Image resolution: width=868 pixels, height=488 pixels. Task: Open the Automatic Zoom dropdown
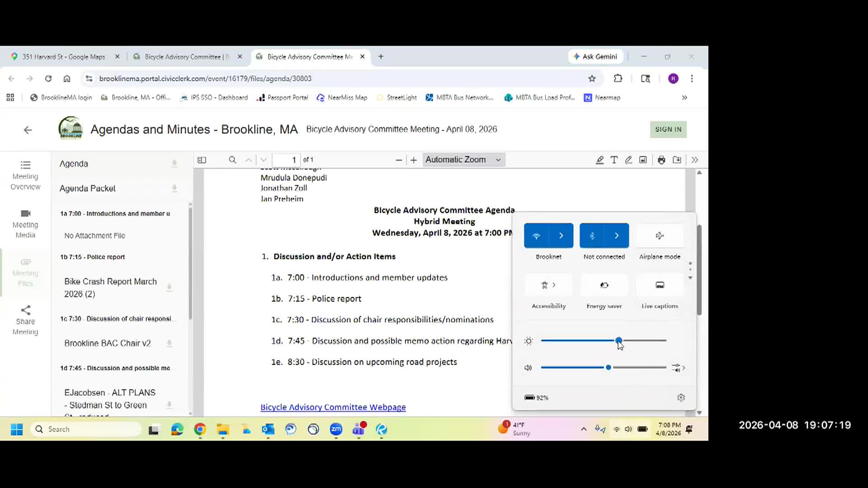tap(463, 160)
